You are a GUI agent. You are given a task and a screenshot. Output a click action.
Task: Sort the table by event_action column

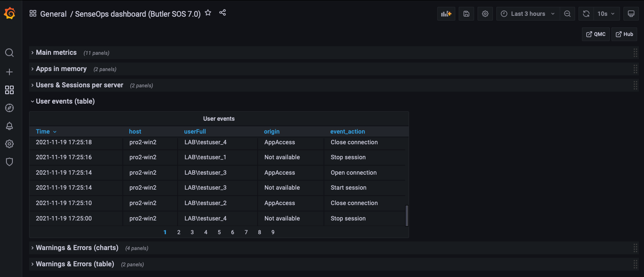[x=347, y=131]
